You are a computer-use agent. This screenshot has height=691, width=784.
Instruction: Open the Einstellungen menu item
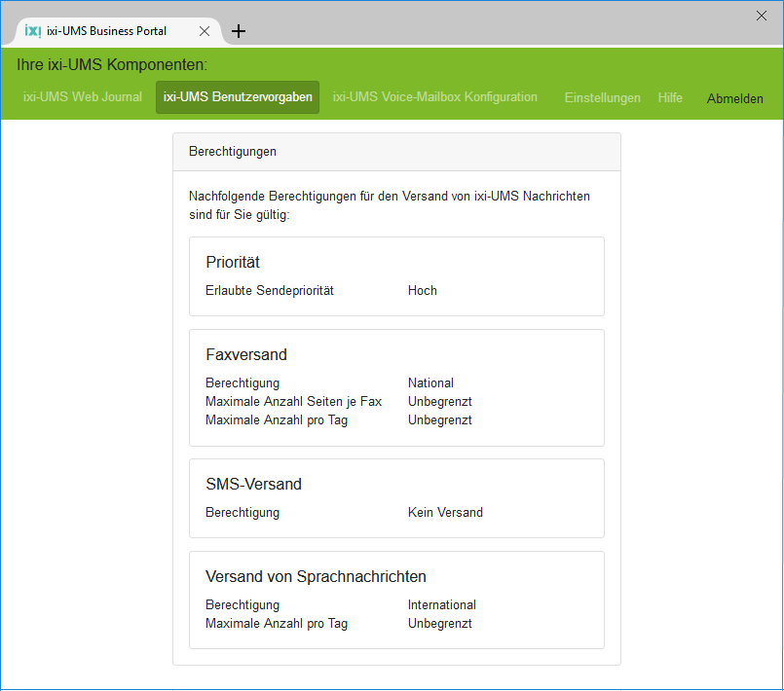click(x=602, y=98)
